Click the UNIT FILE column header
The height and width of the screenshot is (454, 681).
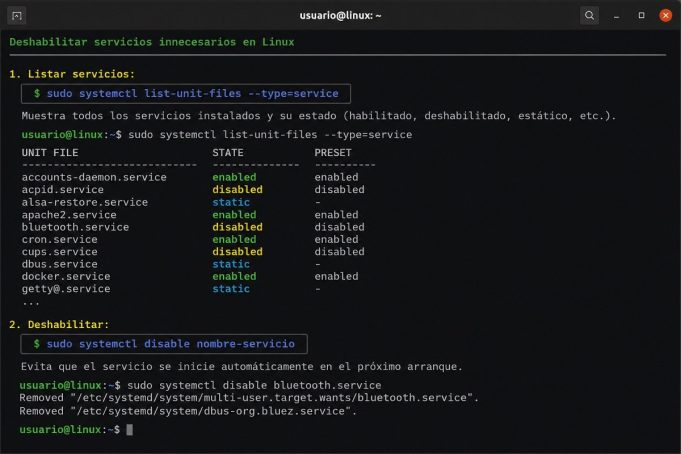coord(50,153)
